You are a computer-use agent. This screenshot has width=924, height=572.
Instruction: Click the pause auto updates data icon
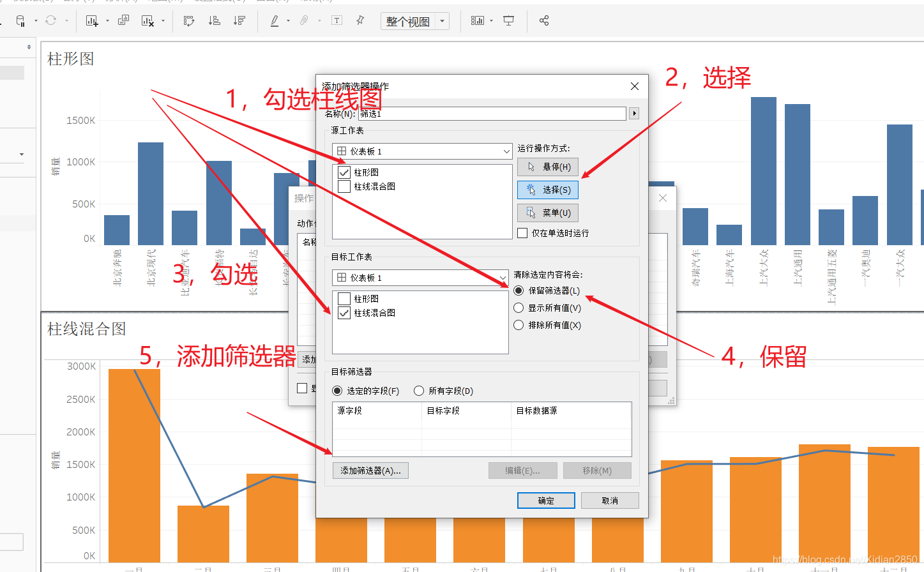click(x=20, y=21)
